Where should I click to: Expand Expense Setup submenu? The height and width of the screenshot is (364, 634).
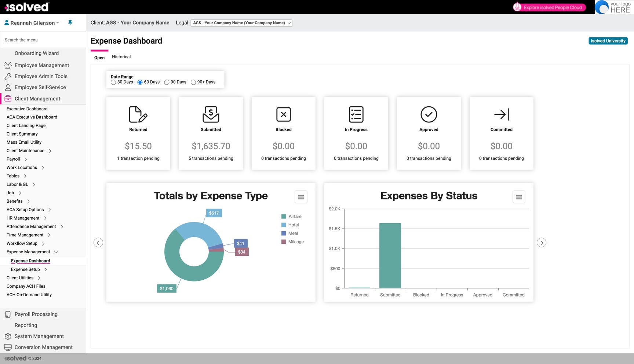click(46, 269)
